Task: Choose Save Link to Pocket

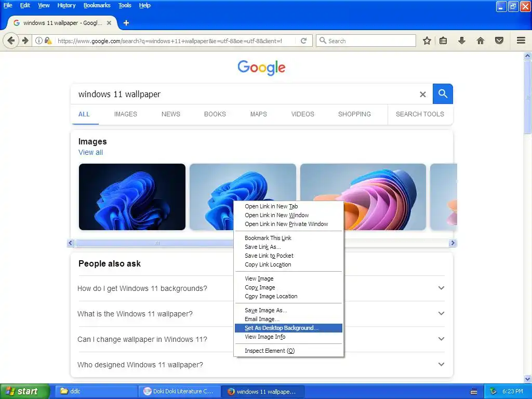Action: (288, 256)
